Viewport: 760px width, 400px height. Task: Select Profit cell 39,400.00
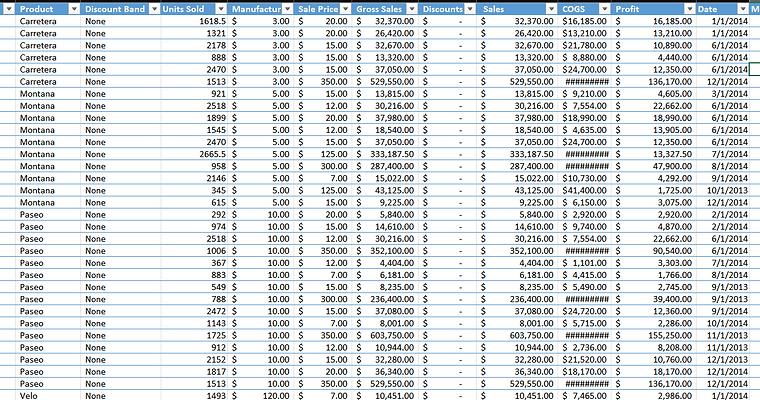(x=653, y=299)
